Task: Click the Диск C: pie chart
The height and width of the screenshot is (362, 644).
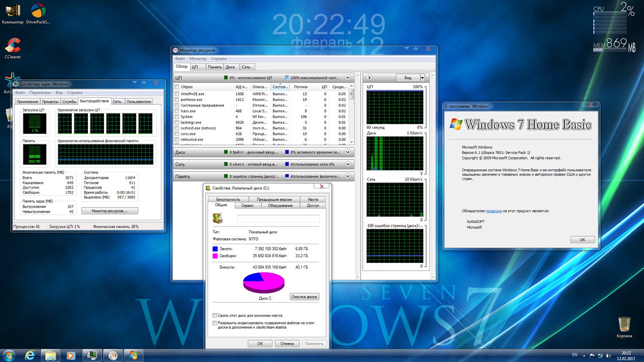Action: (x=264, y=282)
